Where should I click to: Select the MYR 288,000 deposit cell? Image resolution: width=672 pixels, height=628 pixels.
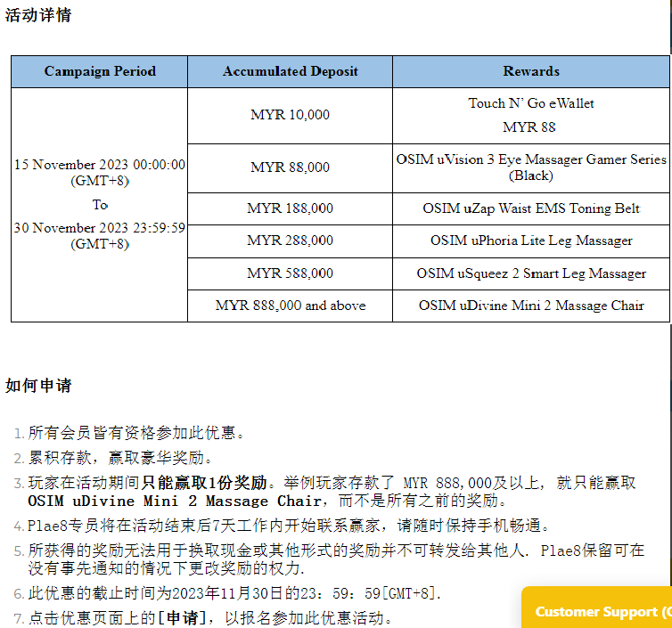291,241
